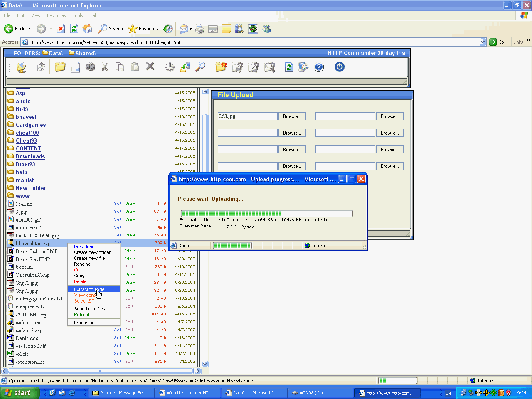The height and width of the screenshot is (399, 532).
Task: Click the main IE status bar progress indicator
Action: click(397, 381)
